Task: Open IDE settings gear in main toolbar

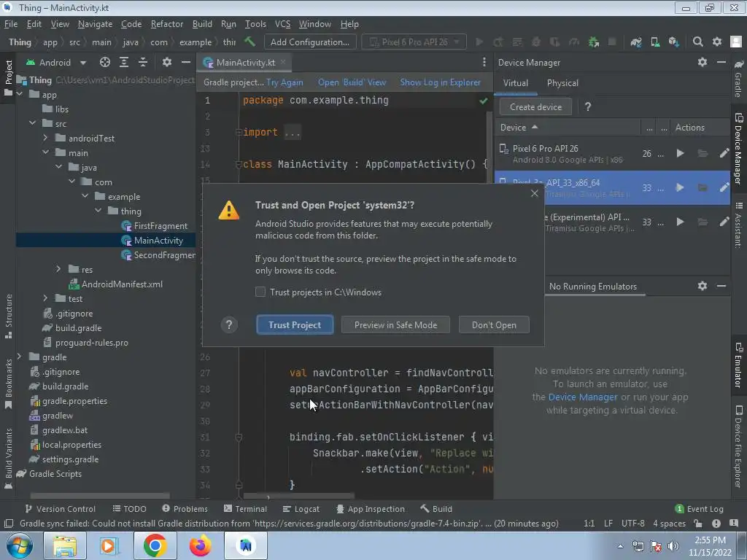Action: point(717,42)
